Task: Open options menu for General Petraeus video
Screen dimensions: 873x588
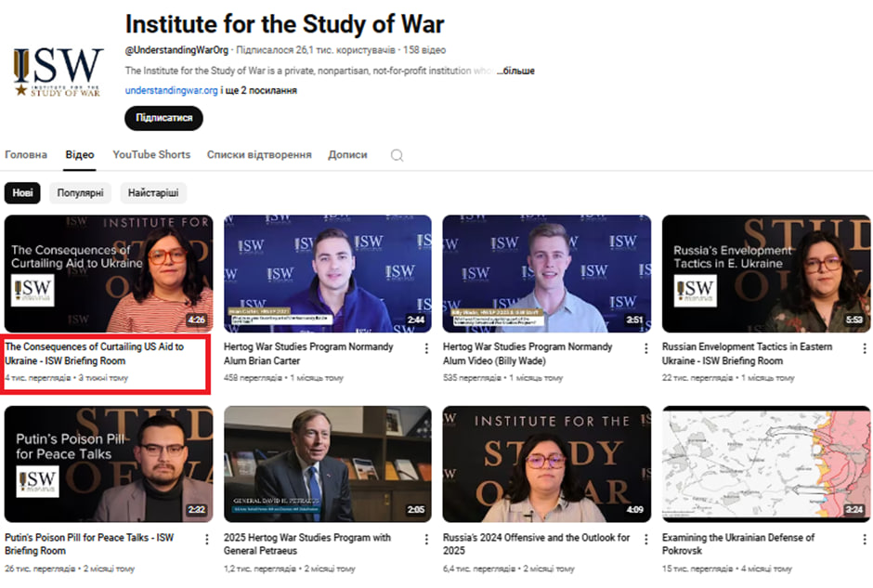Action: coord(426,539)
